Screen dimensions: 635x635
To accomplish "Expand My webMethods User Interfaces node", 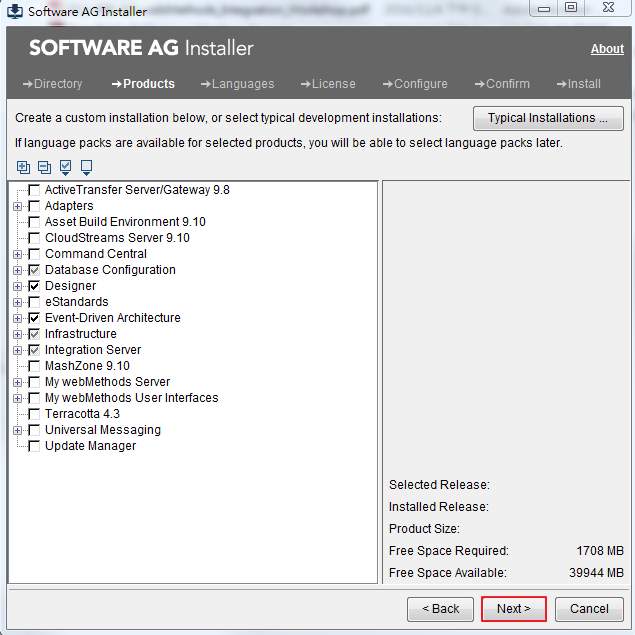I will 17,398.
